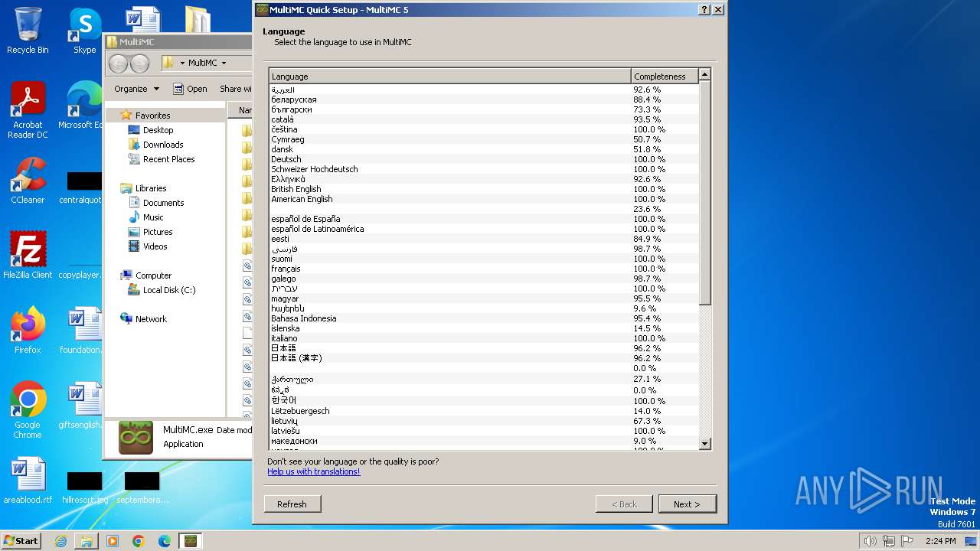Select Bahasa Indonesia language row
Screen dimensions: 980x551
click(484, 318)
